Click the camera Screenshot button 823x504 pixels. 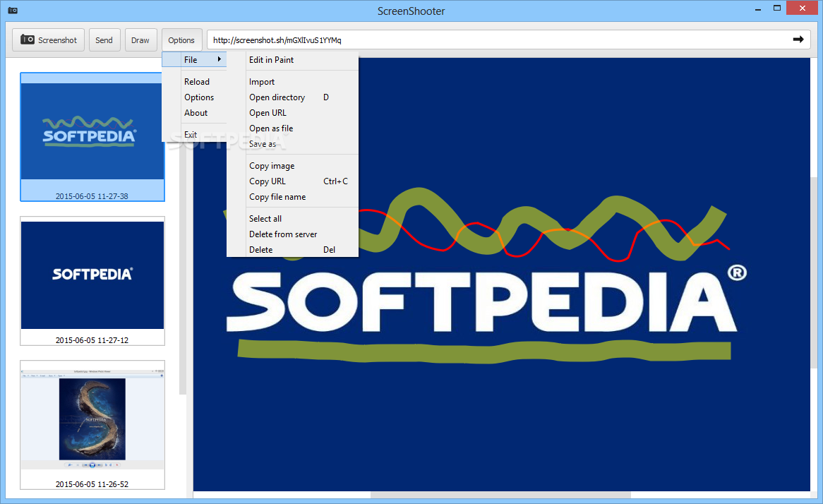pos(48,40)
